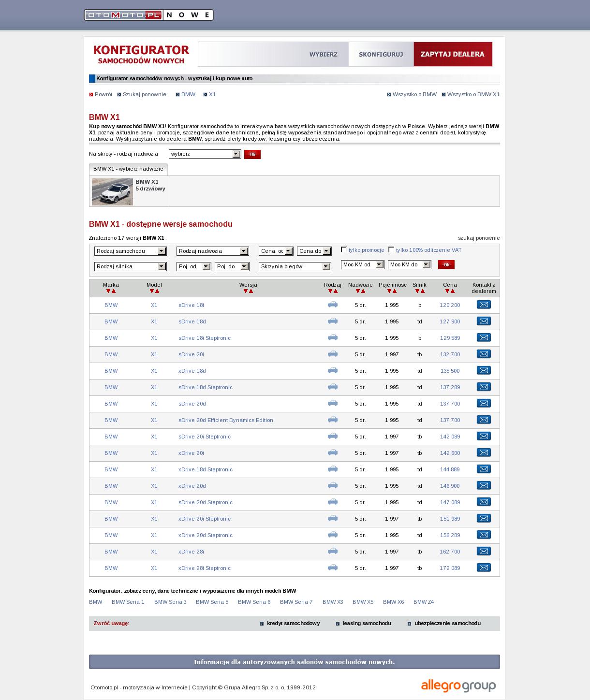Click envelope icon for xDrive 20i Steptronic

(484, 518)
